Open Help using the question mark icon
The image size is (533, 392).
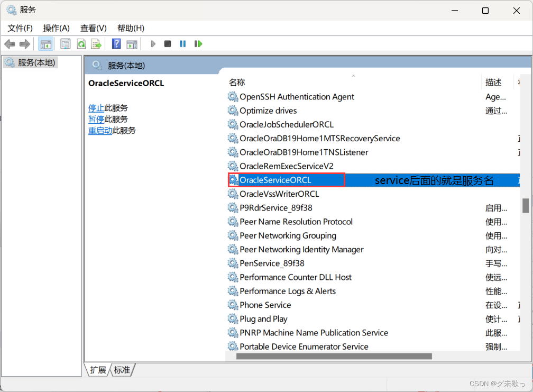pos(116,43)
